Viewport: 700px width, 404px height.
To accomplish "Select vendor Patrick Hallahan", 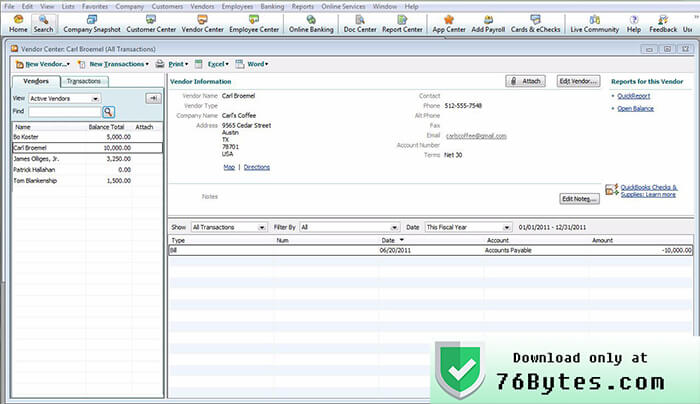I will pos(87,170).
